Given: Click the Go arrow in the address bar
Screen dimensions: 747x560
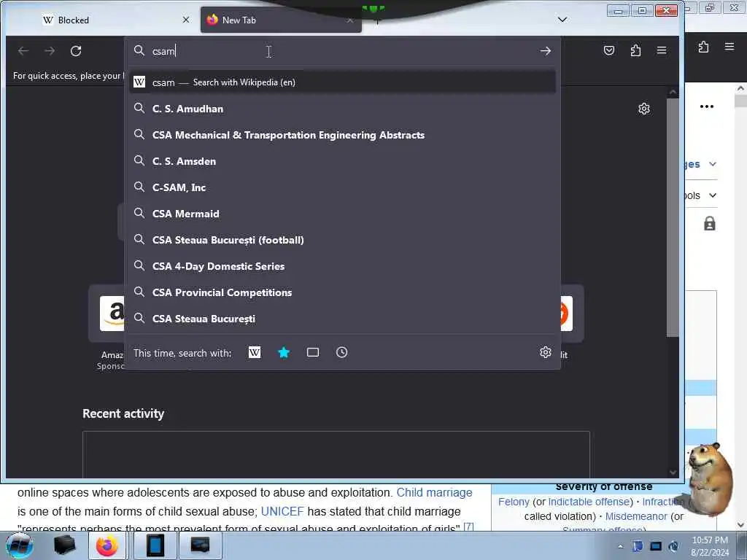Looking at the screenshot, I should (x=546, y=51).
